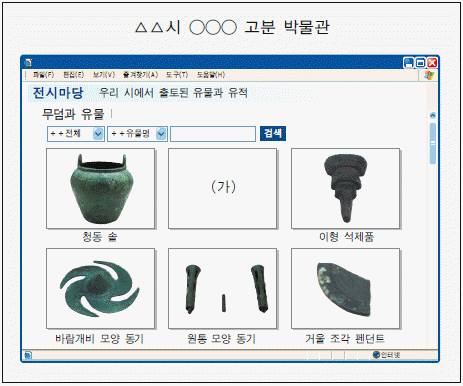Screen dimensions: 463x386
Task: Click the document icon in status bar
Action: pos(28,355)
